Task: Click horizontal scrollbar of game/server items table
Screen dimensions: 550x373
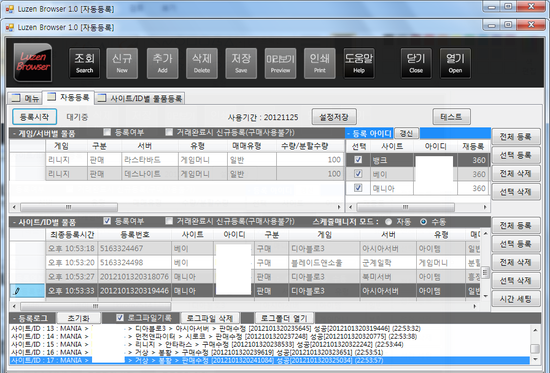Action: click(x=177, y=207)
